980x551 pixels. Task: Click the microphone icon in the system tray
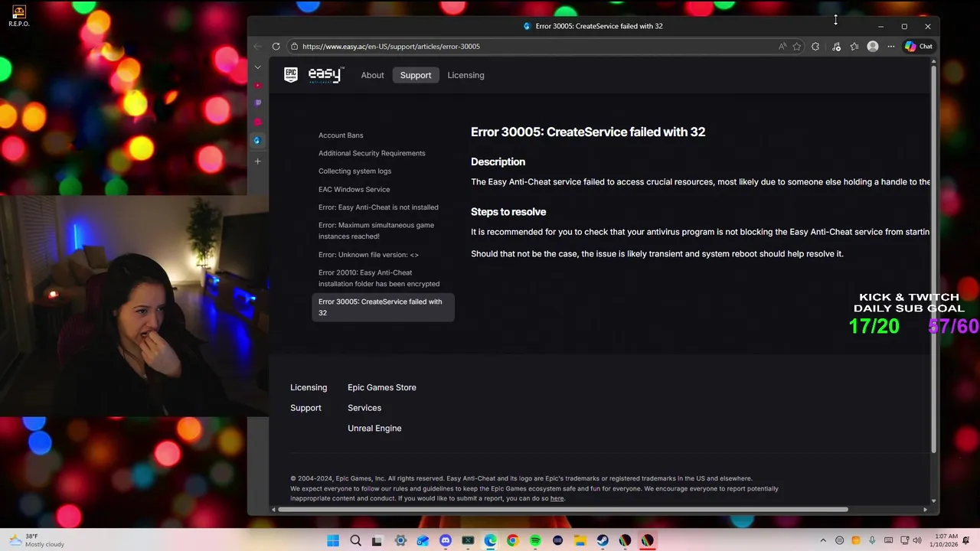pyautogui.click(x=872, y=541)
